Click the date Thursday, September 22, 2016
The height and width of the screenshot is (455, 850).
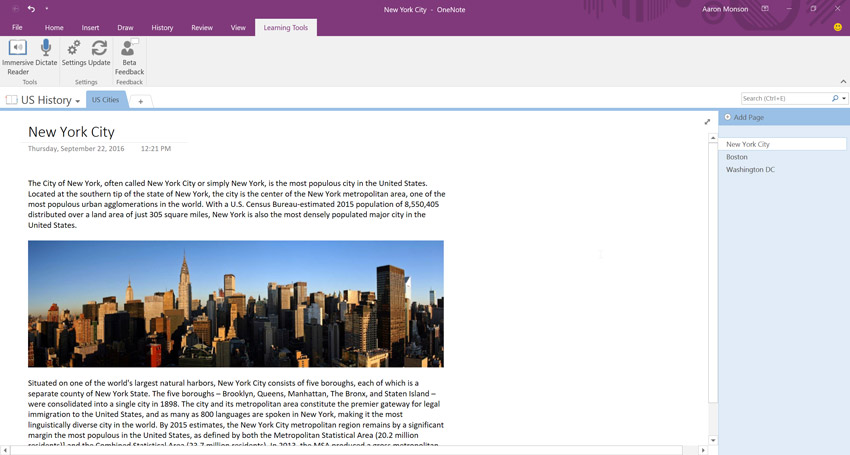pyautogui.click(x=76, y=148)
